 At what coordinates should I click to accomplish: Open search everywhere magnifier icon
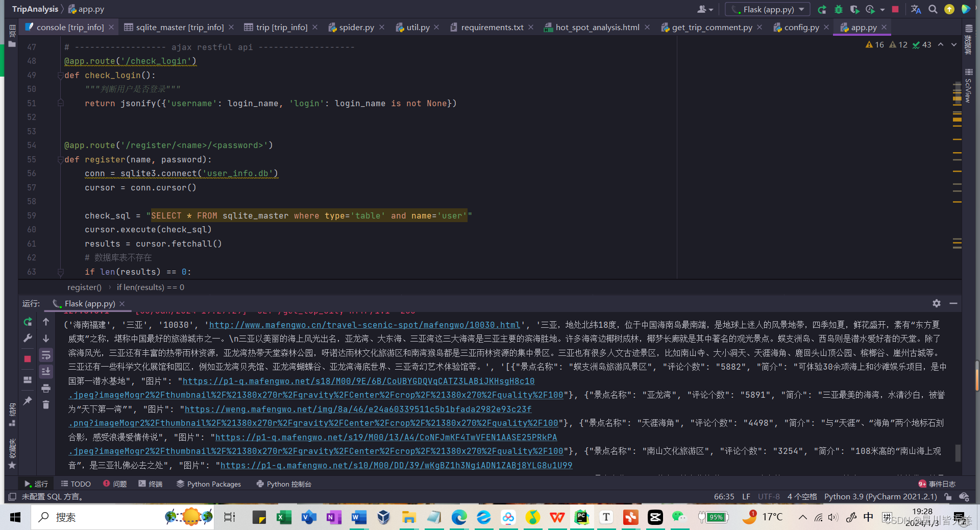pos(933,9)
